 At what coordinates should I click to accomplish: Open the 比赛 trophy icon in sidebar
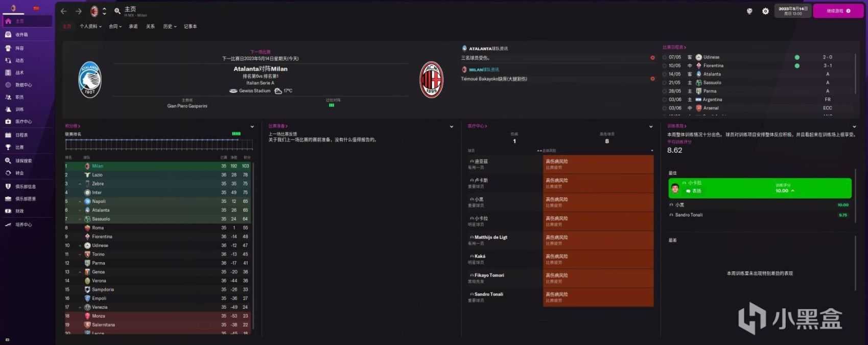coord(8,147)
